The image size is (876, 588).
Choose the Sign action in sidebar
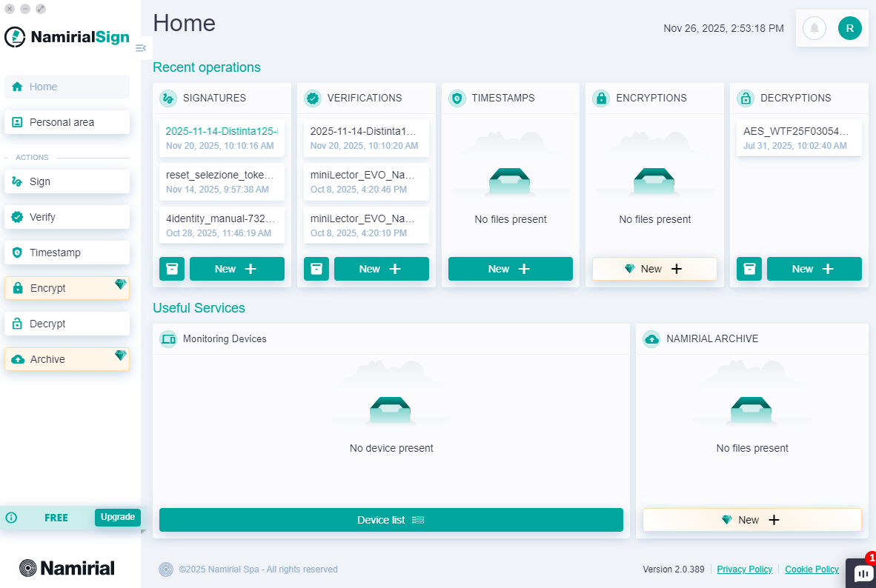[67, 181]
